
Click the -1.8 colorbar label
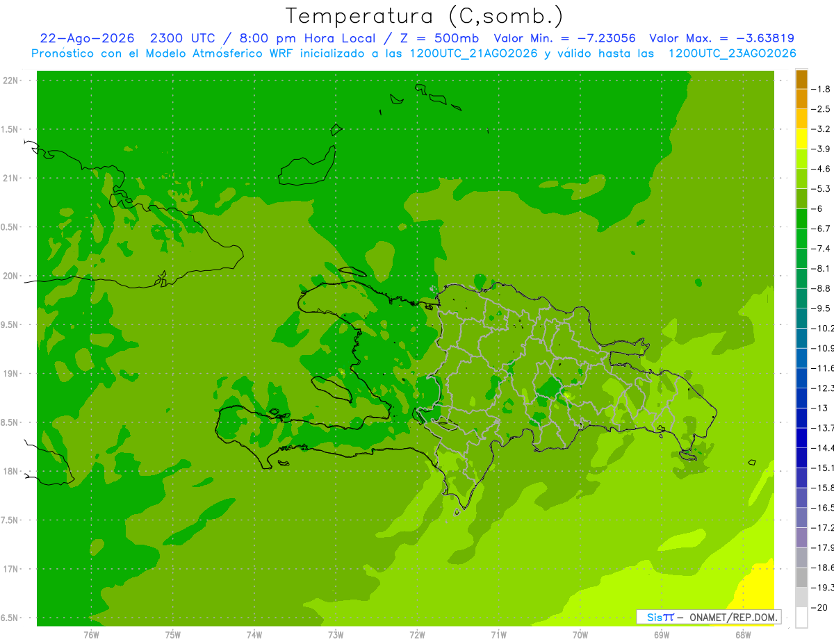coord(821,89)
